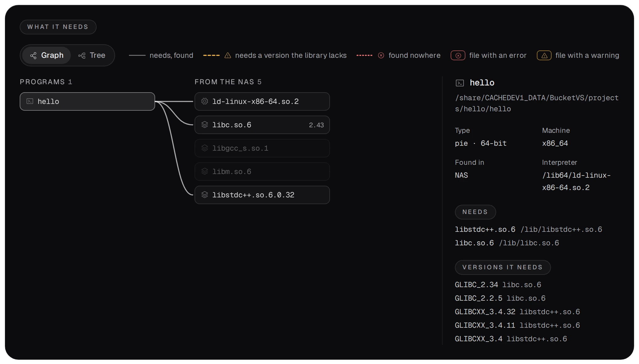Click the terminal icon in hello node
The width and height of the screenshot is (639, 364).
(30, 101)
